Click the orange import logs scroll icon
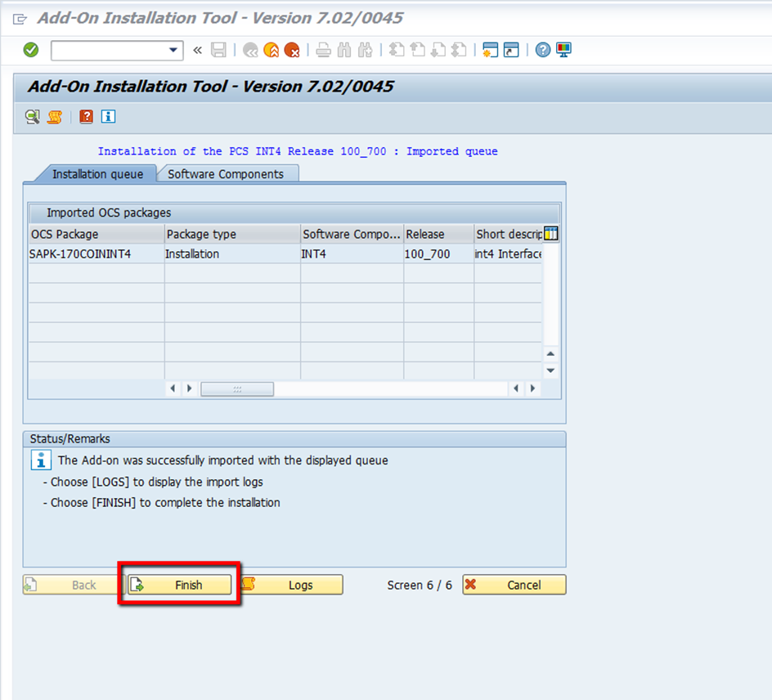772x700 pixels. tap(54, 117)
